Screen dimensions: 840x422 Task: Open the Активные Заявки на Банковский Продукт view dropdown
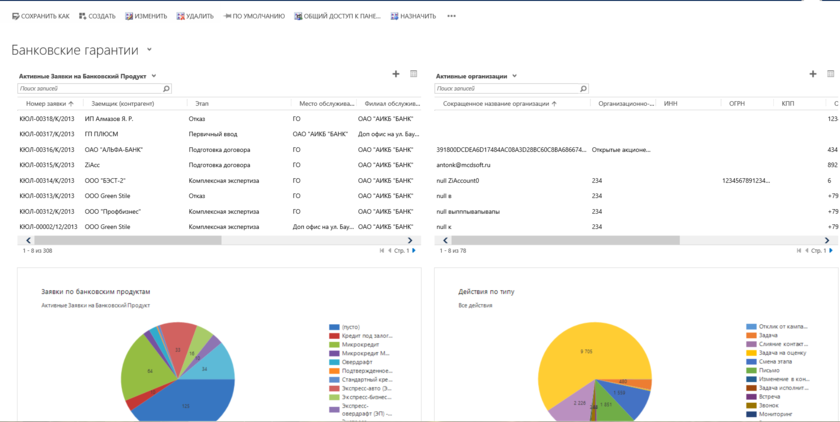point(154,76)
